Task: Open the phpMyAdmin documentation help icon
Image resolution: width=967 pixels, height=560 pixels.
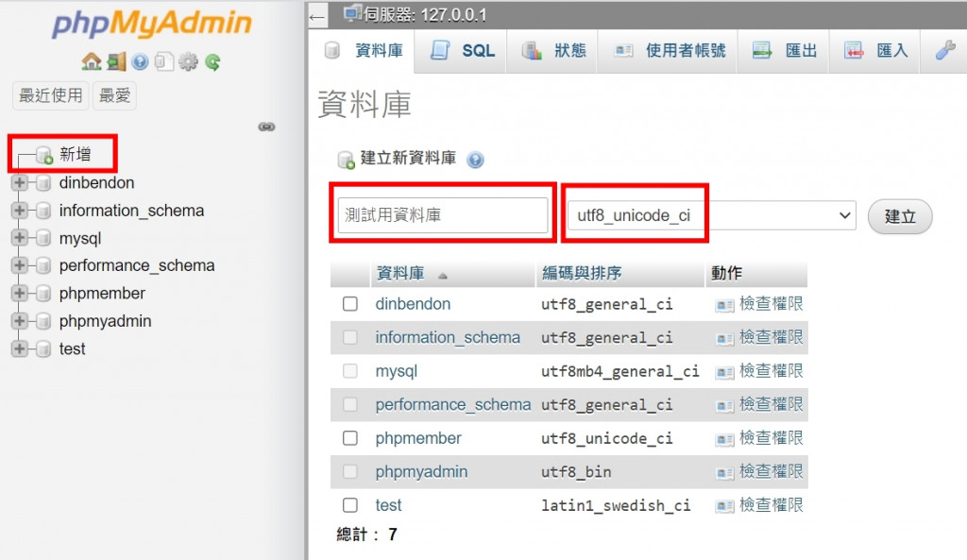Action: coord(140,61)
